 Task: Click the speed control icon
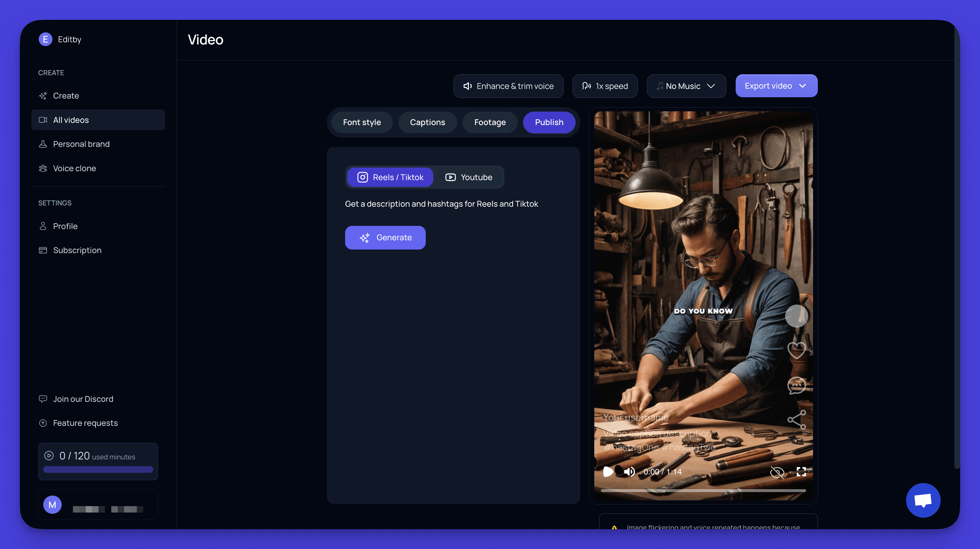pyautogui.click(x=586, y=85)
